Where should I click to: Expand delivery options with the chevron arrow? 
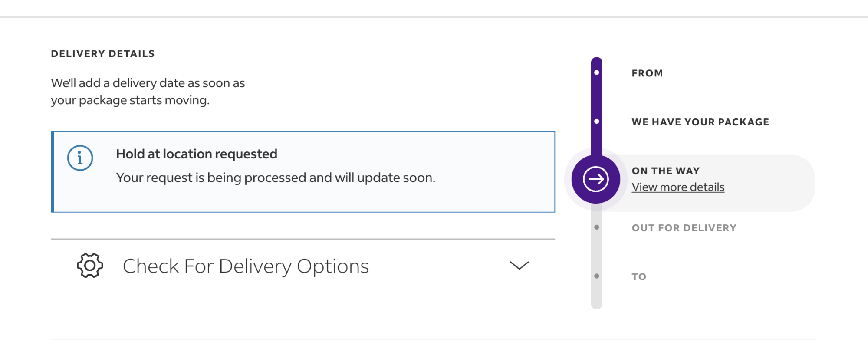point(519,266)
